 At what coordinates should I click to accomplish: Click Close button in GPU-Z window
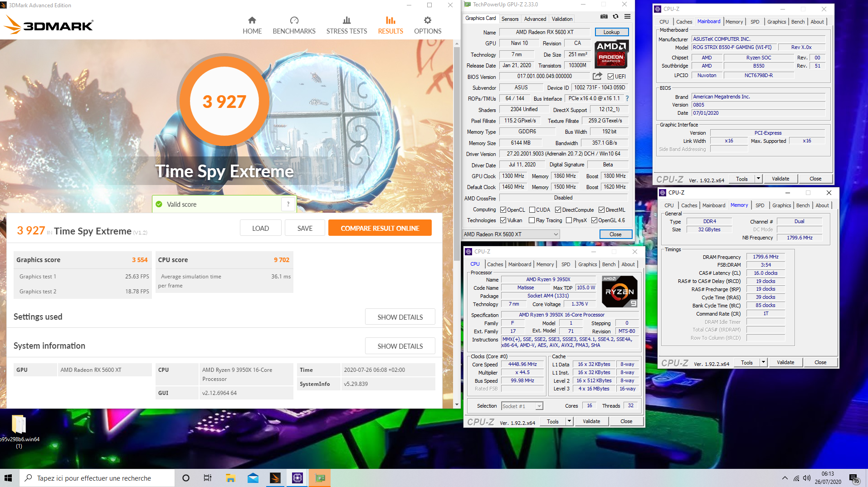[x=615, y=234]
